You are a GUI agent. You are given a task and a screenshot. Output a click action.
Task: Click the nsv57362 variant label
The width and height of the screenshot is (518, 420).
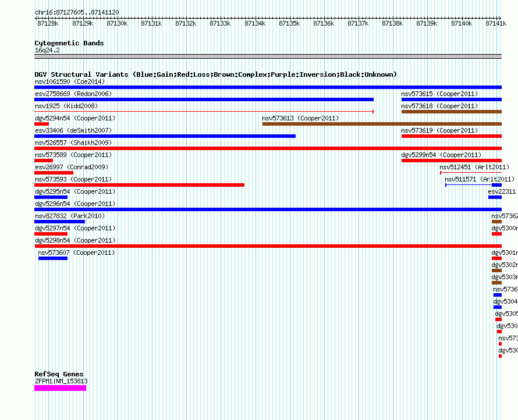tap(505, 216)
